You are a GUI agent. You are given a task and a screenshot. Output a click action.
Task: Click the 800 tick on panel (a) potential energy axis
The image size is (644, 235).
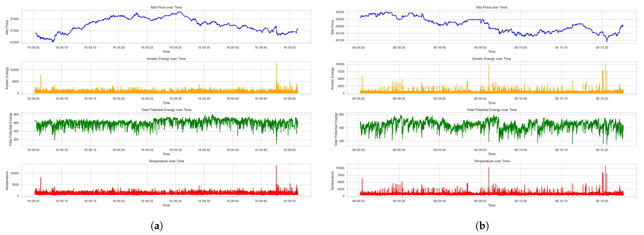[16, 114]
